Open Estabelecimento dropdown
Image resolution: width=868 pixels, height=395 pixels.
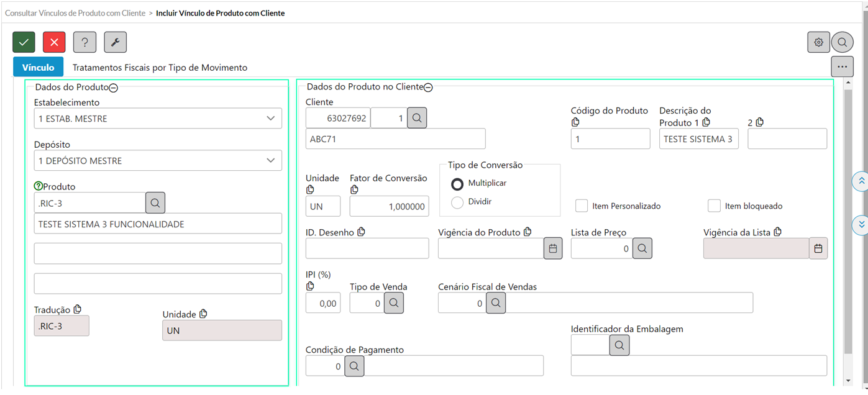tap(158, 119)
